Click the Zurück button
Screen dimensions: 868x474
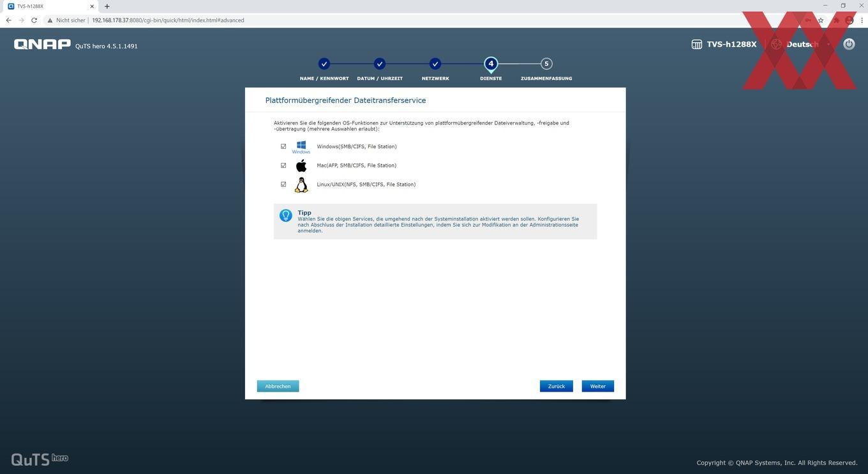click(557, 386)
